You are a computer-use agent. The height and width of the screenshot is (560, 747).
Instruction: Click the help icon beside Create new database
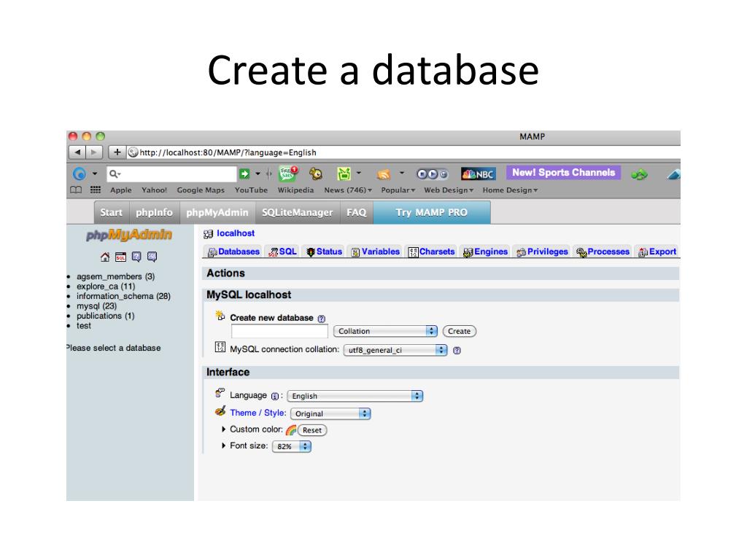point(322,319)
